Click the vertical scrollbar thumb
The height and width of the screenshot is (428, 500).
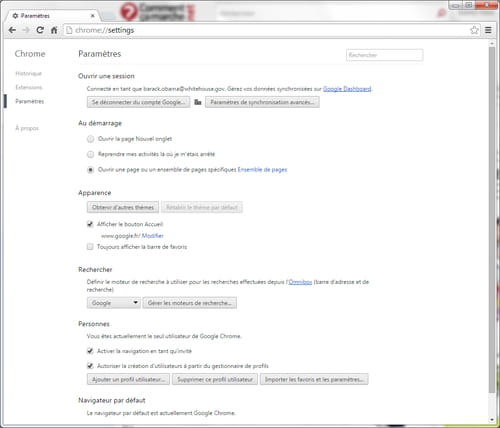coord(492,220)
